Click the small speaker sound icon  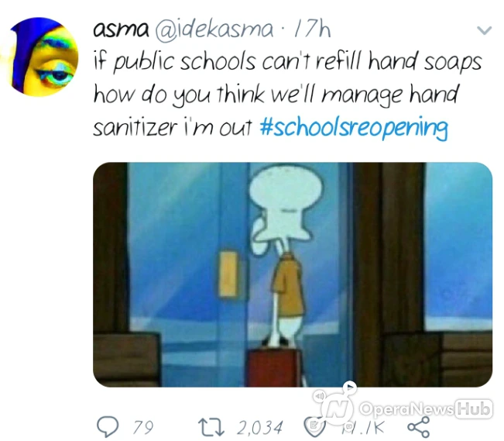pos(319,396)
